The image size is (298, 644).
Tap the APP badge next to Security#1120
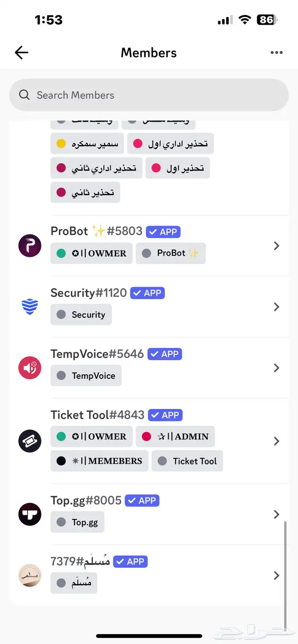(147, 293)
